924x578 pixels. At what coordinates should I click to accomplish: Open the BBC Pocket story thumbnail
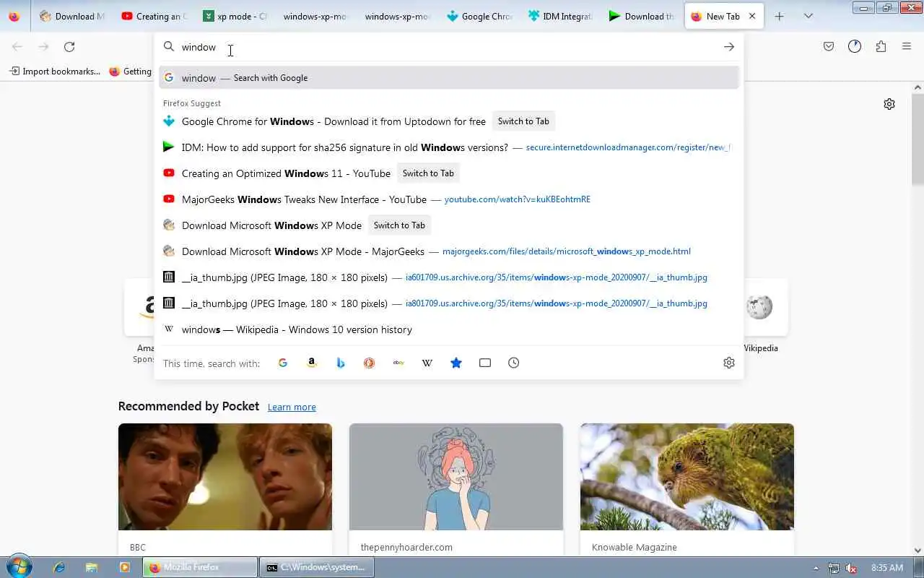[x=225, y=477]
